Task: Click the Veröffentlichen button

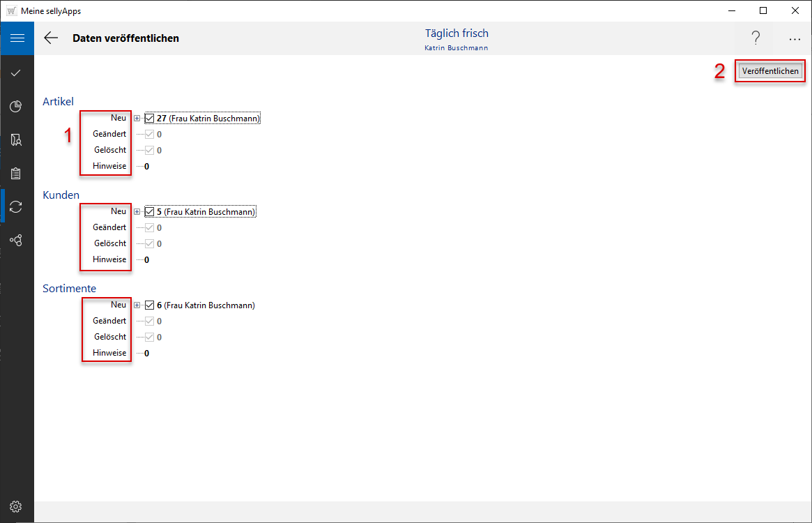Action: pyautogui.click(x=770, y=71)
